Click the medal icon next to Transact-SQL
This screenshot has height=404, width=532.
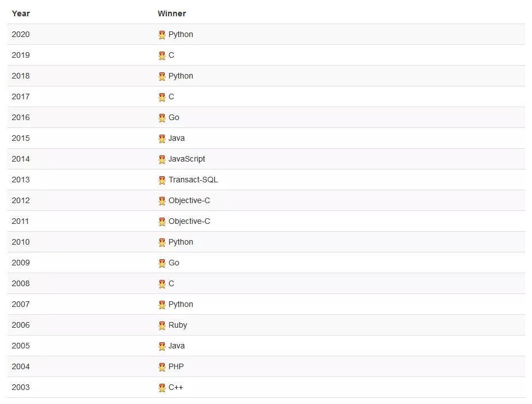[x=162, y=180]
